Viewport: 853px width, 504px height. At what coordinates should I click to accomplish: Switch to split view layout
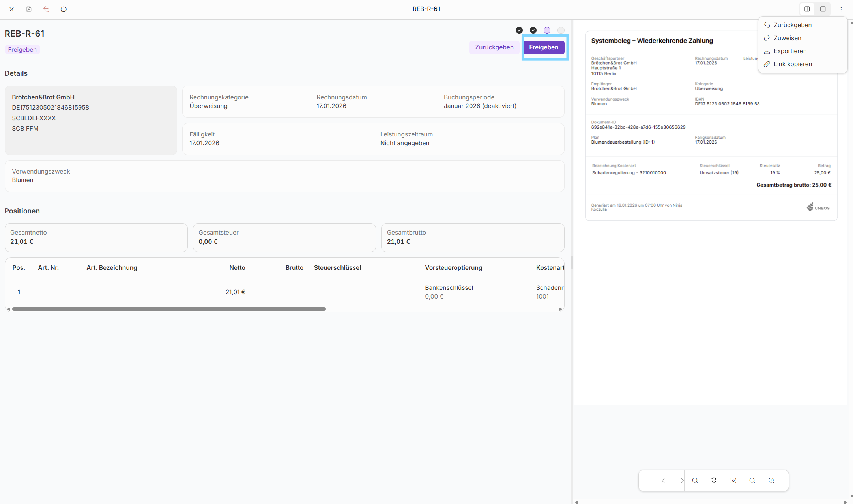(807, 9)
